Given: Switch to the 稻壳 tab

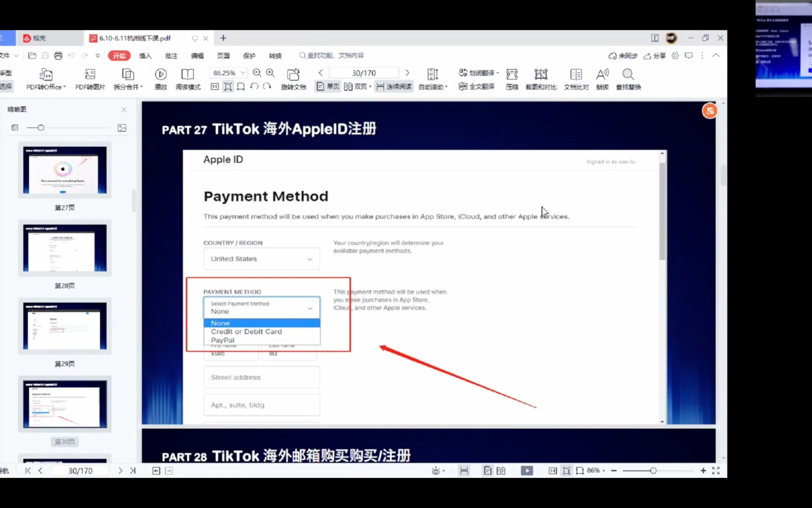Looking at the screenshot, I should click(x=50, y=38).
